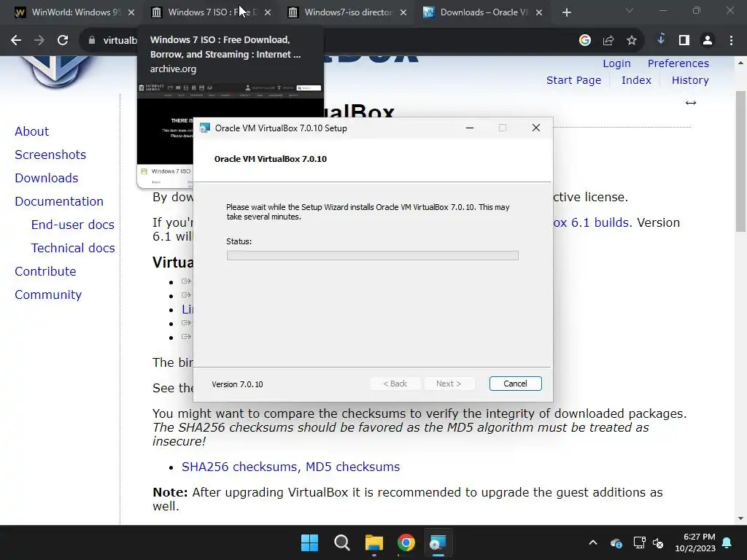Bookmark this page with star icon
Viewport: 747px width, 560px height.
632,41
